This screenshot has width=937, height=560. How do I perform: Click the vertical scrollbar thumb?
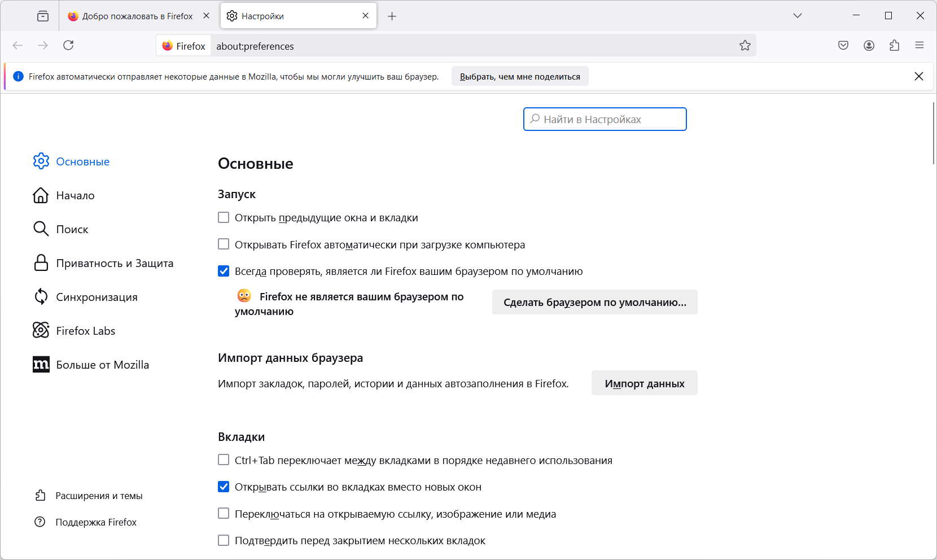(934, 133)
